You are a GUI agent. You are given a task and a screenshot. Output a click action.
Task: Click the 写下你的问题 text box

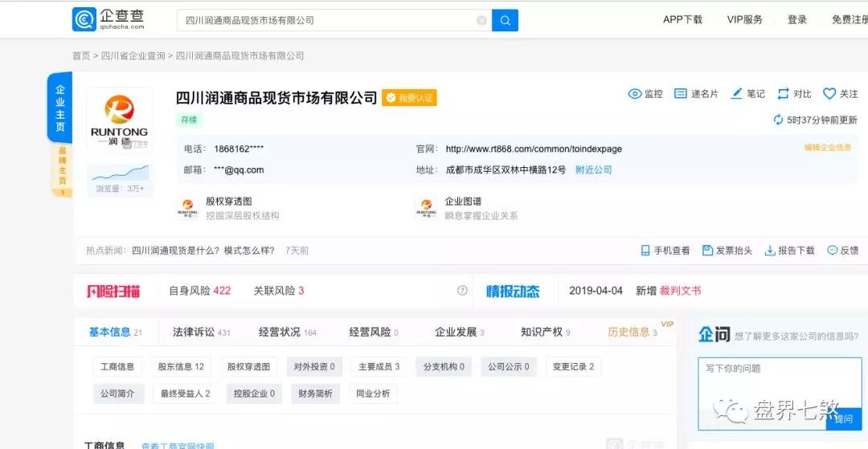click(780, 394)
